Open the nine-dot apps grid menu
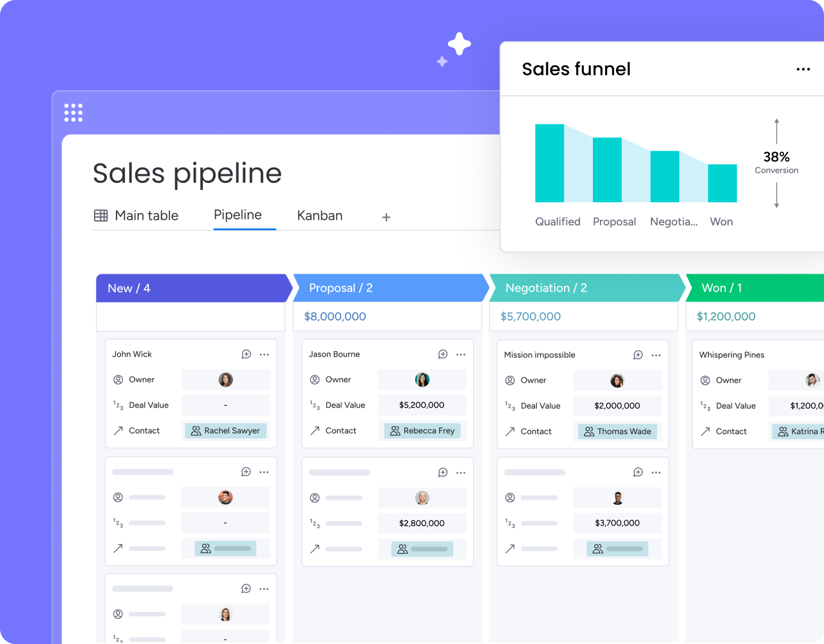The height and width of the screenshot is (644, 824). click(73, 112)
